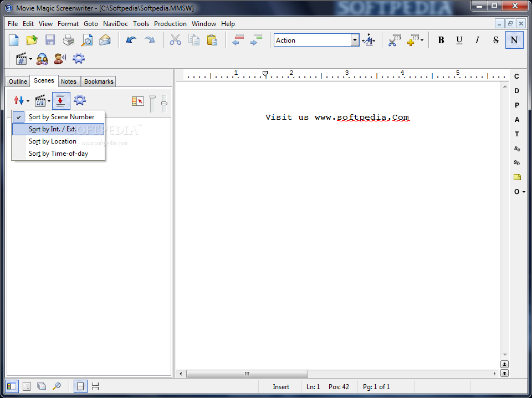The image size is (532, 398).
Task: Toggle Bold formatting
Action: coord(441,40)
